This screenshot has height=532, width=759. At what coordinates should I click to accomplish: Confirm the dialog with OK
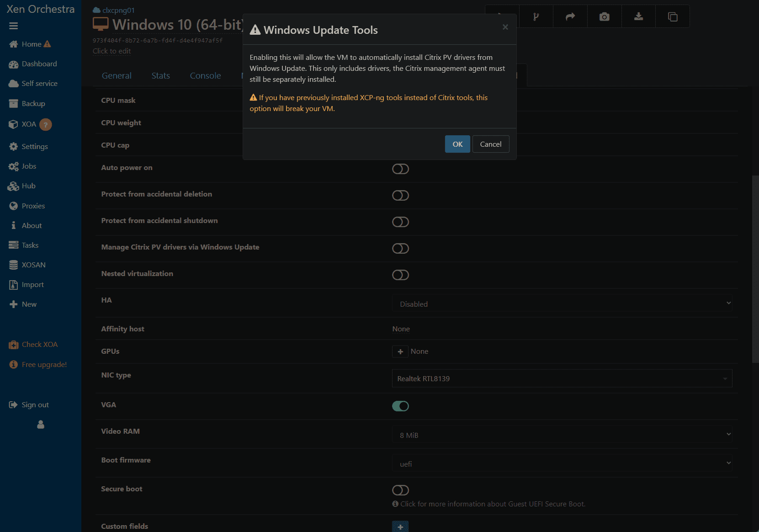coord(457,144)
